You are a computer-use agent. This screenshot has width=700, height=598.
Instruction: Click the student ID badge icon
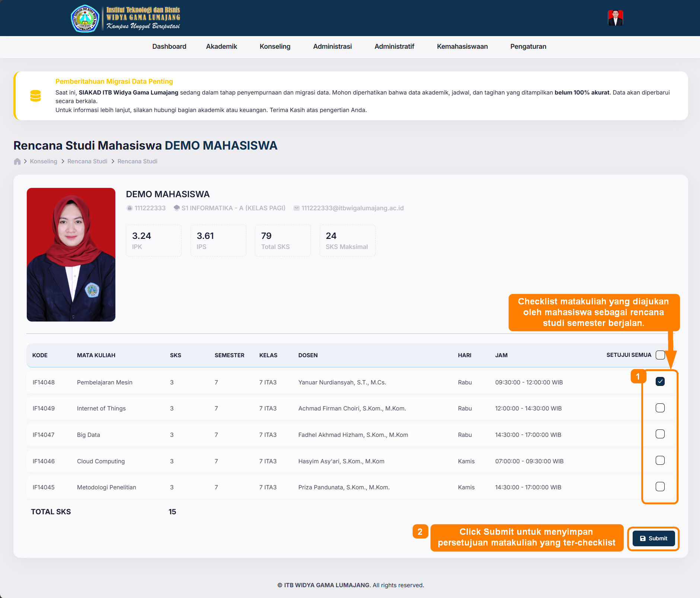point(130,208)
